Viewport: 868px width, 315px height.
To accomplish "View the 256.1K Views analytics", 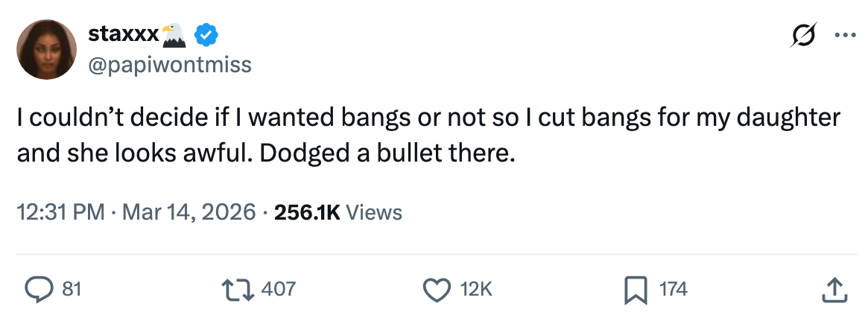I will pyautogui.click(x=338, y=212).
